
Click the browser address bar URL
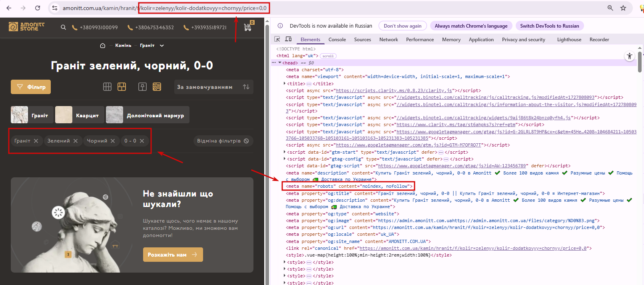164,8
